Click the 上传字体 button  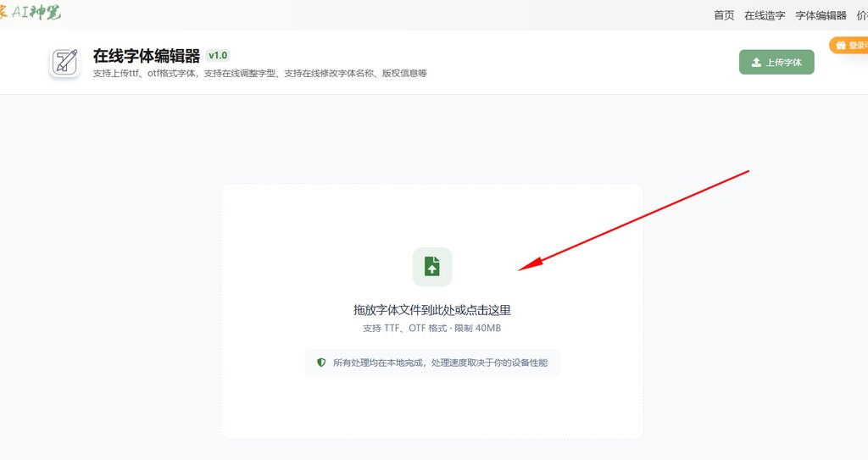[776, 62]
